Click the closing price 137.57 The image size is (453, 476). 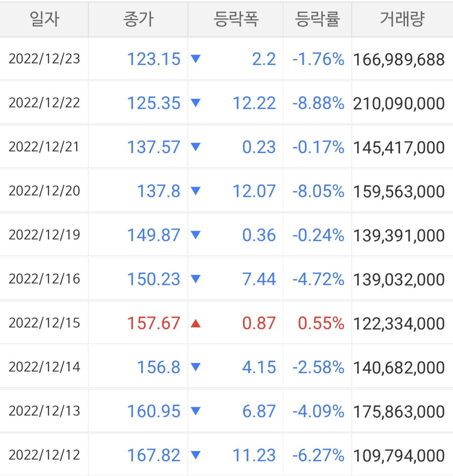(154, 147)
